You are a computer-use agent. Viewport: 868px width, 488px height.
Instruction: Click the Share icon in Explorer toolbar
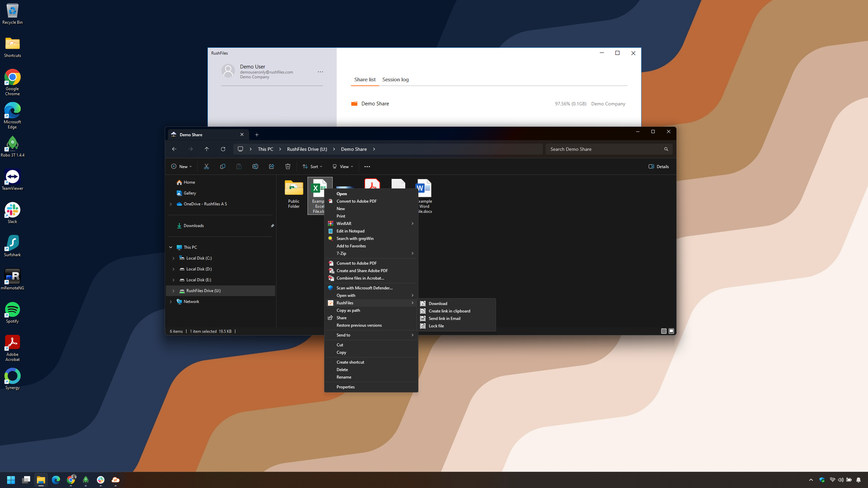(271, 166)
